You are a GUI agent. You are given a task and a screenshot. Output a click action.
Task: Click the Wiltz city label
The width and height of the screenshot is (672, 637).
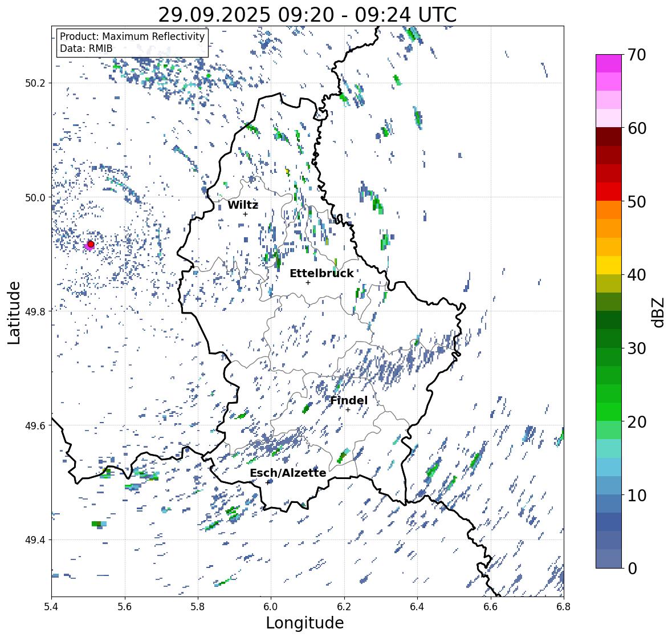pyautogui.click(x=243, y=205)
